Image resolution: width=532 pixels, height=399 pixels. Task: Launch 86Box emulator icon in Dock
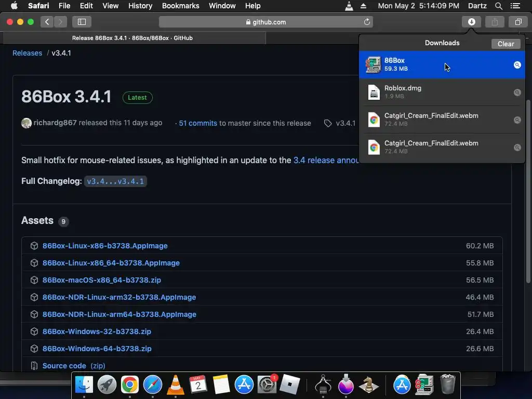click(x=424, y=384)
